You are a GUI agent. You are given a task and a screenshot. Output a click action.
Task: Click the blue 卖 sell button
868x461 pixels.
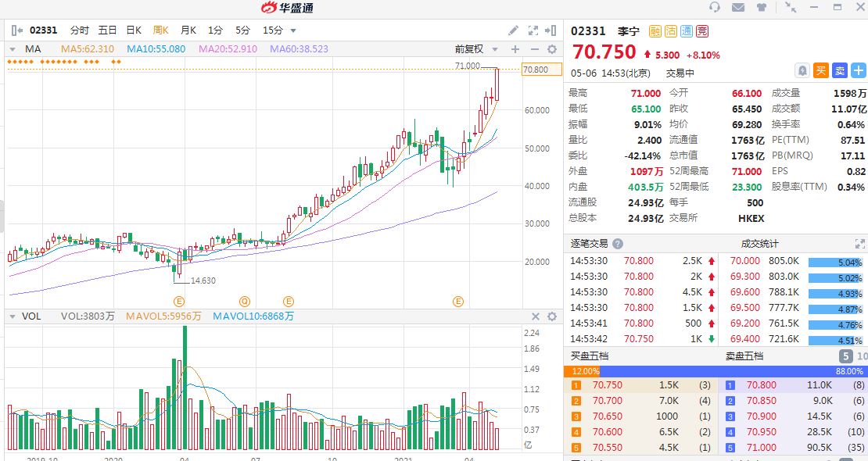(x=839, y=70)
